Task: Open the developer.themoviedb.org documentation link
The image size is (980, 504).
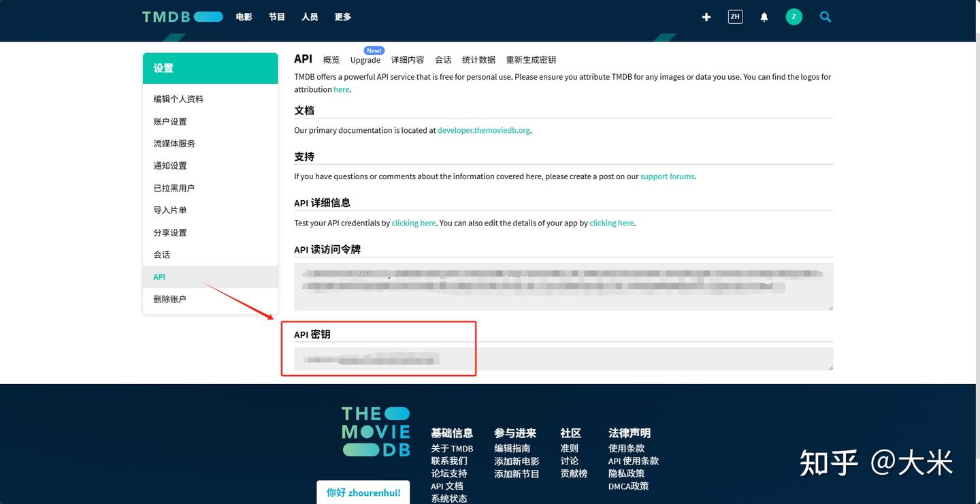Action: [484, 129]
